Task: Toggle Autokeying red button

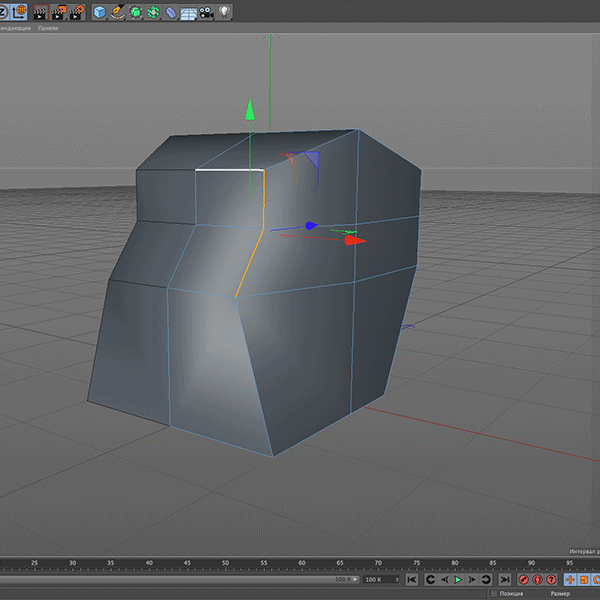Action: (x=537, y=579)
